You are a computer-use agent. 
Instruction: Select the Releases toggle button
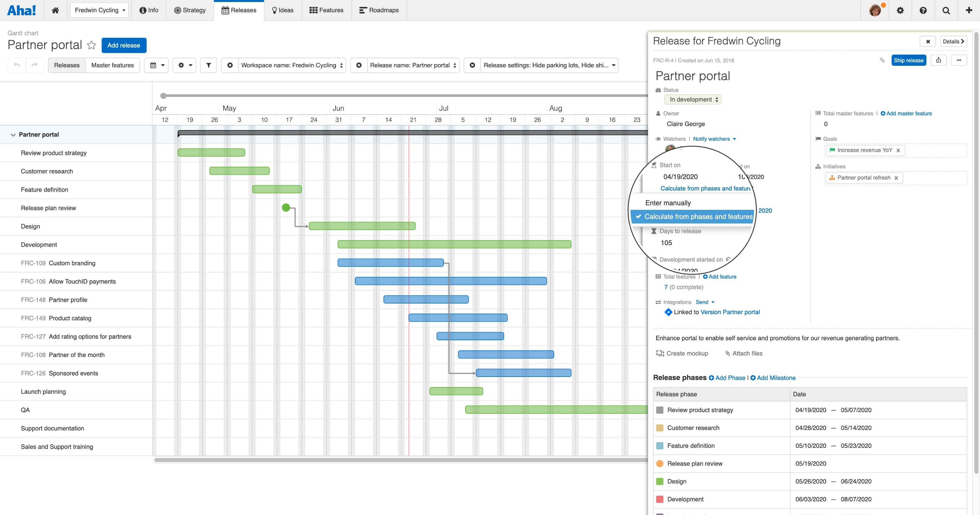(67, 65)
